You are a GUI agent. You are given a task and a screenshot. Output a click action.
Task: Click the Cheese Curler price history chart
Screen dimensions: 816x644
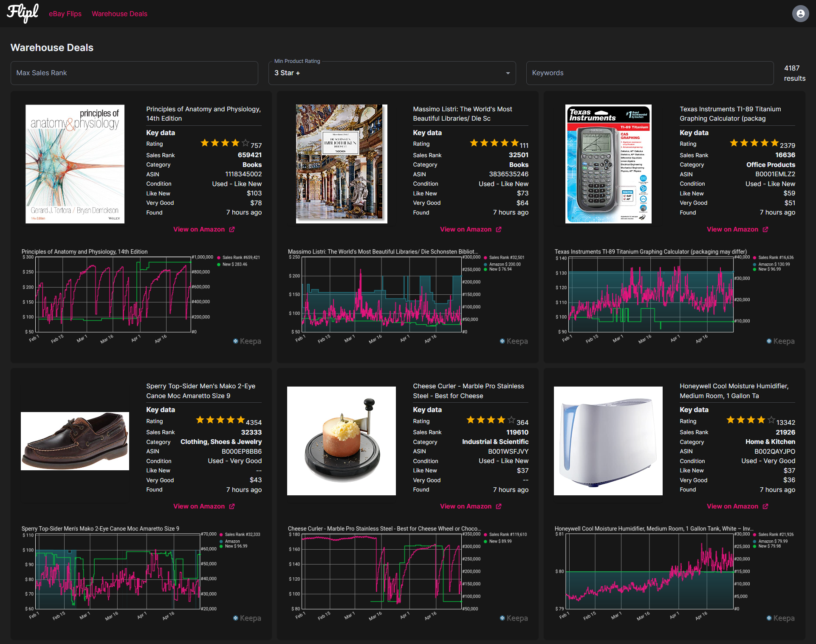(382, 571)
